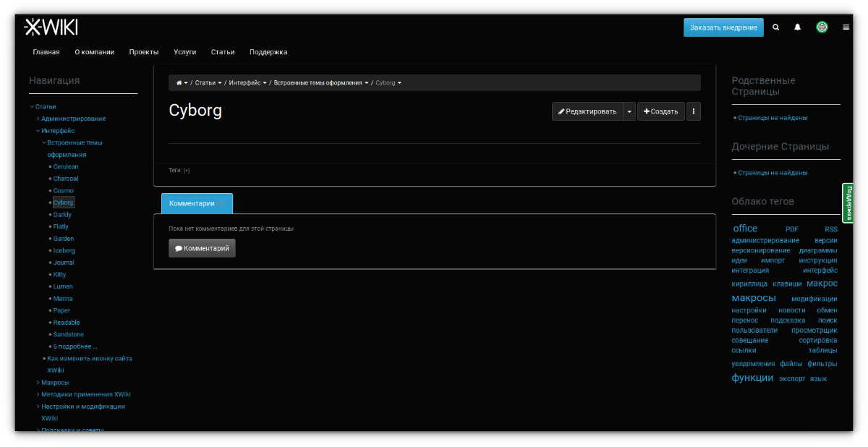Click the [+] add tag link

click(187, 171)
